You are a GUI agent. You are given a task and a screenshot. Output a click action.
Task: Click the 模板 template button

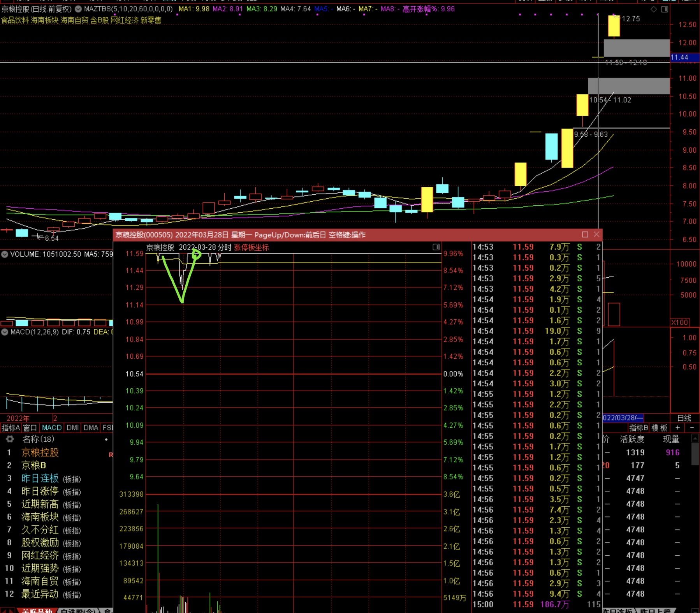click(x=660, y=428)
